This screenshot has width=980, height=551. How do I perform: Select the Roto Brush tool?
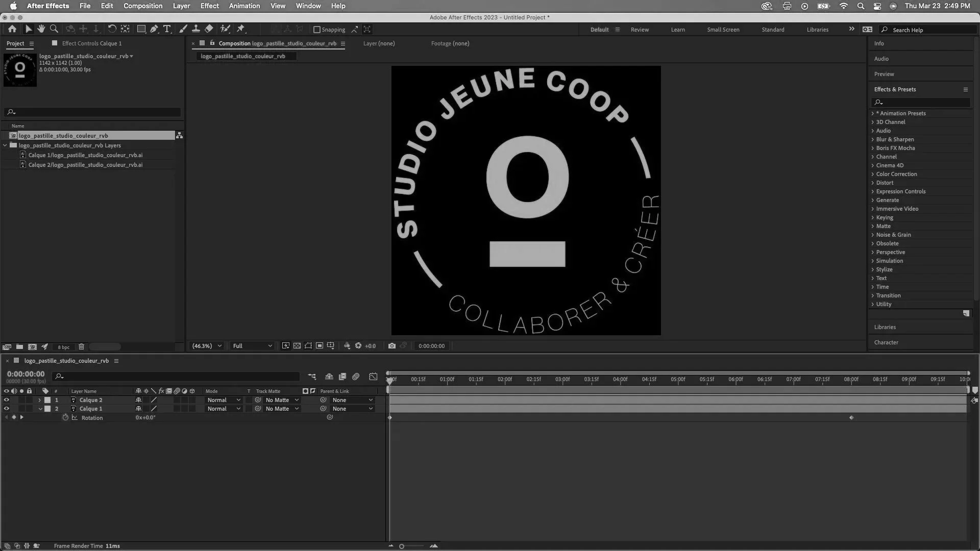[x=225, y=29]
